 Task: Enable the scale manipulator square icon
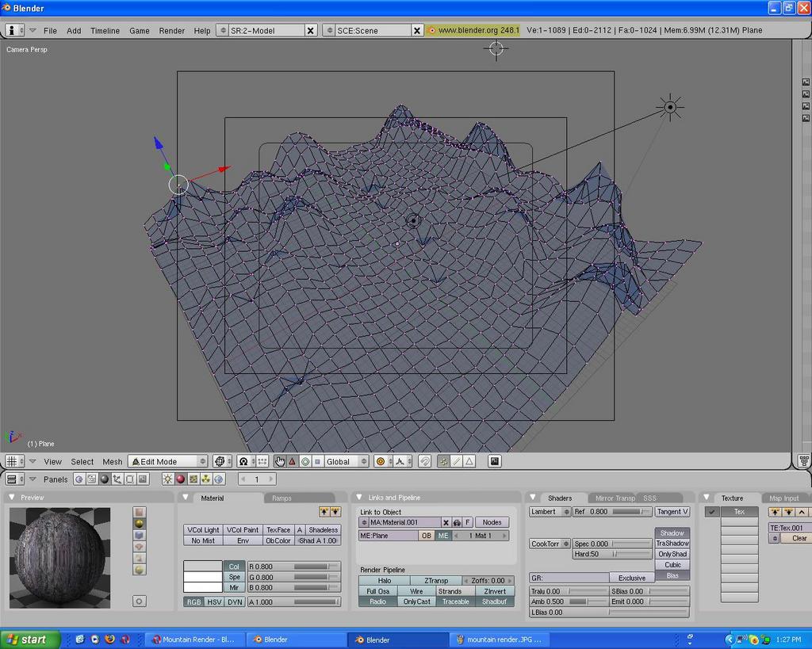coord(317,461)
